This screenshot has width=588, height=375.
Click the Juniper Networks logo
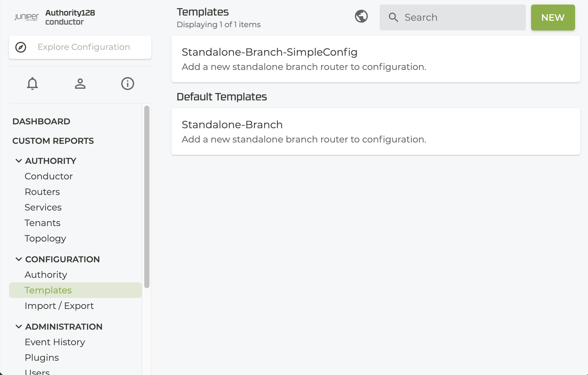(27, 17)
